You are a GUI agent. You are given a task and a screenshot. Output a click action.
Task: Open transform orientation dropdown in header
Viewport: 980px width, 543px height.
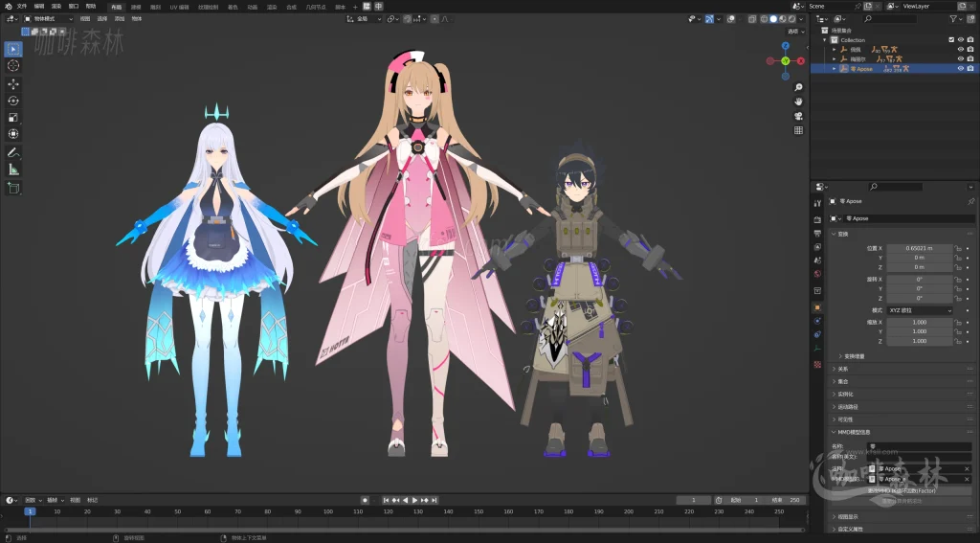pos(365,19)
